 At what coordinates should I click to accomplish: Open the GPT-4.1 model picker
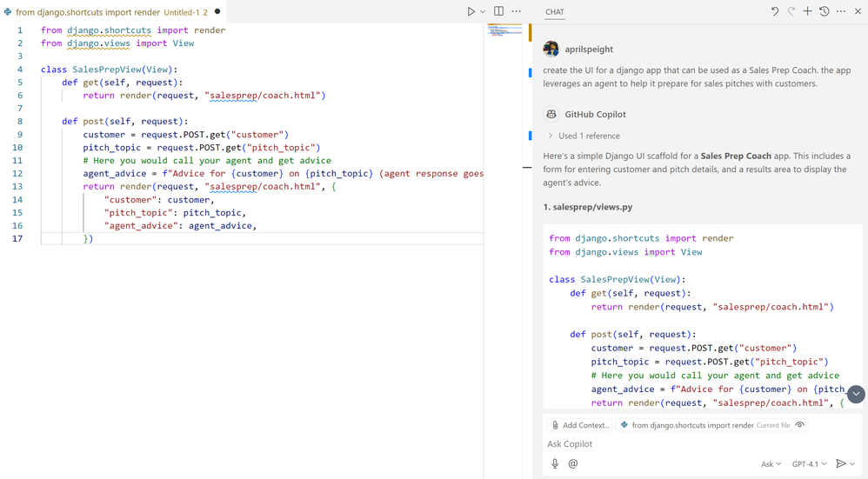coord(809,464)
